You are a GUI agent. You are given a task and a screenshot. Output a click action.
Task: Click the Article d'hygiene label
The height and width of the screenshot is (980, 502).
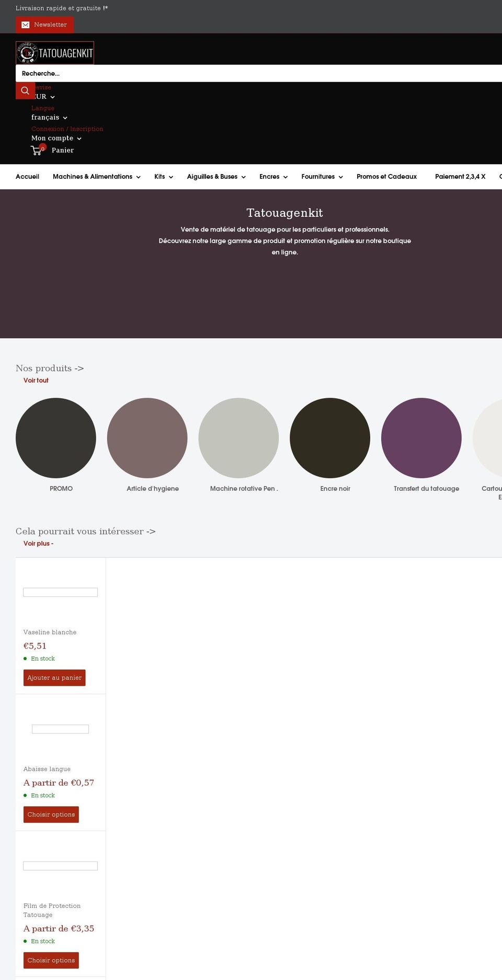pyautogui.click(x=153, y=489)
